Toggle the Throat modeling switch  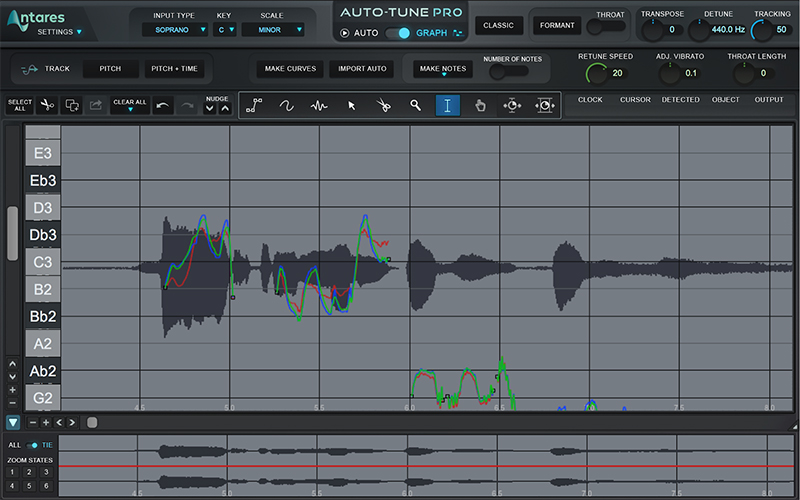[606, 27]
